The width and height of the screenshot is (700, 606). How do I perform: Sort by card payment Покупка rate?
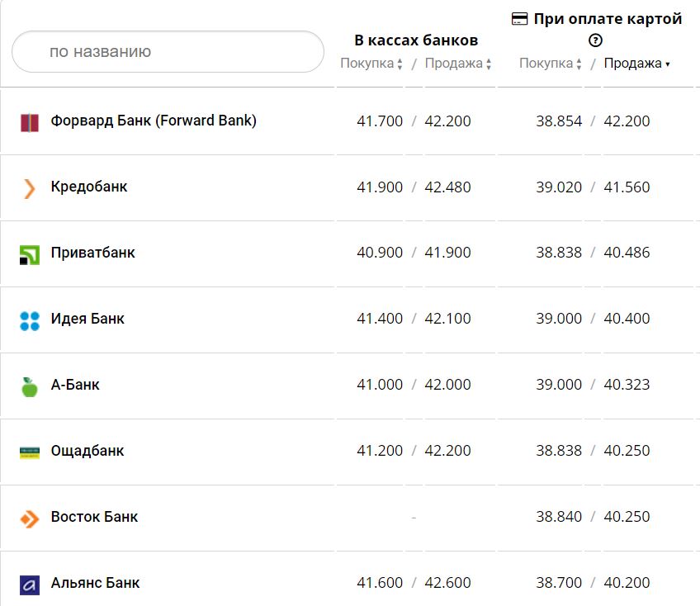pyautogui.click(x=550, y=64)
